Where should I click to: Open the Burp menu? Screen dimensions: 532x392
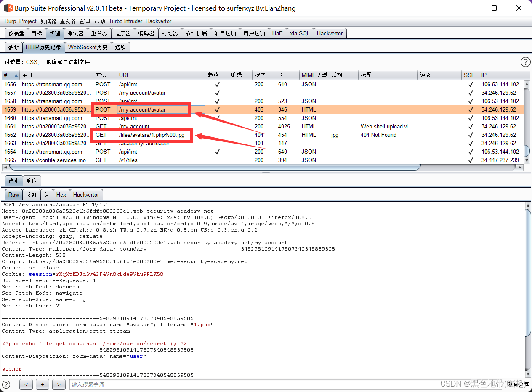(x=10, y=21)
